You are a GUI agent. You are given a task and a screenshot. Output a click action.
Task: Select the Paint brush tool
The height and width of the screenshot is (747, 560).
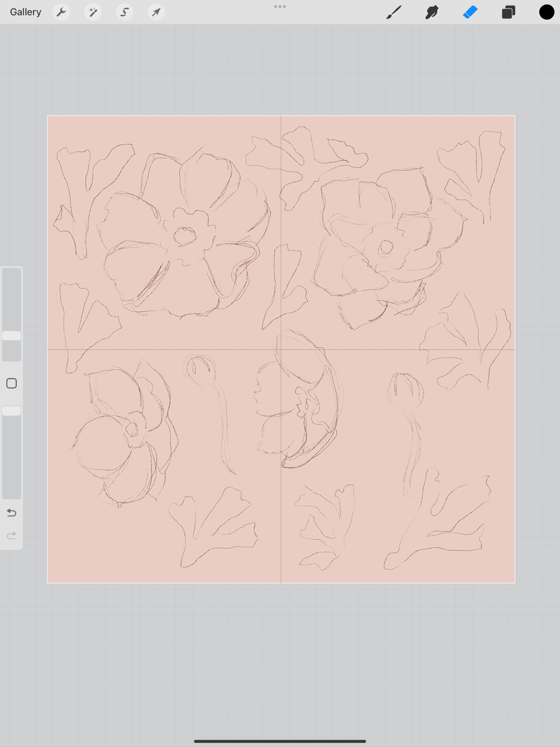pyautogui.click(x=394, y=12)
